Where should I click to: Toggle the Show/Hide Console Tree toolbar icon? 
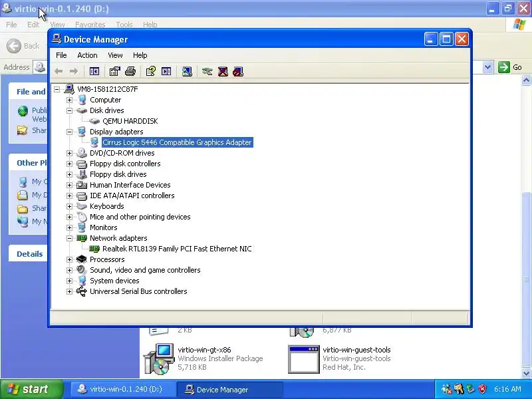coord(94,71)
